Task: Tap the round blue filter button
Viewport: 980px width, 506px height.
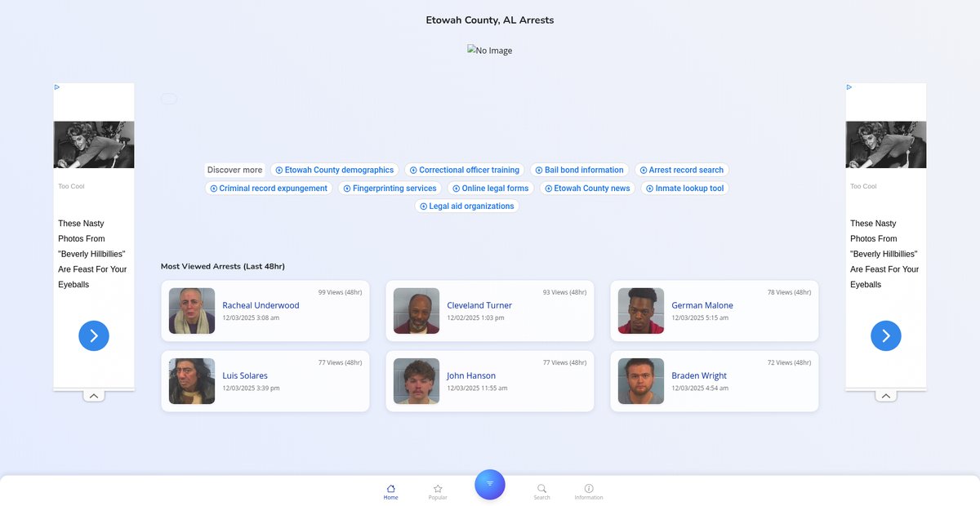Action: tap(490, 484)
